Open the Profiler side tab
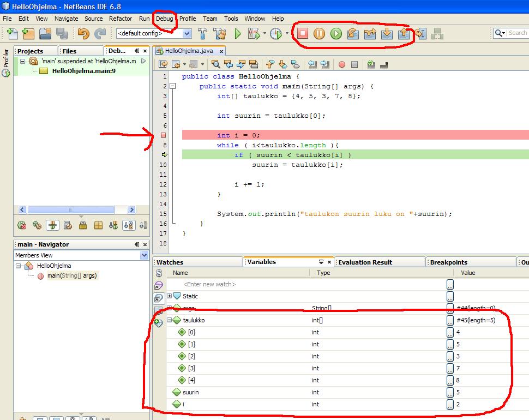The height and width of the screenshot is (420, 529). tap(6, 63)
